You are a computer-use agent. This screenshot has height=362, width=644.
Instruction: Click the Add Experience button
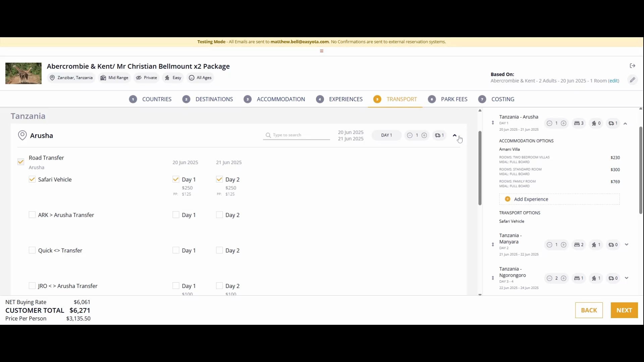pyautogui.click(x=559, y=199)
